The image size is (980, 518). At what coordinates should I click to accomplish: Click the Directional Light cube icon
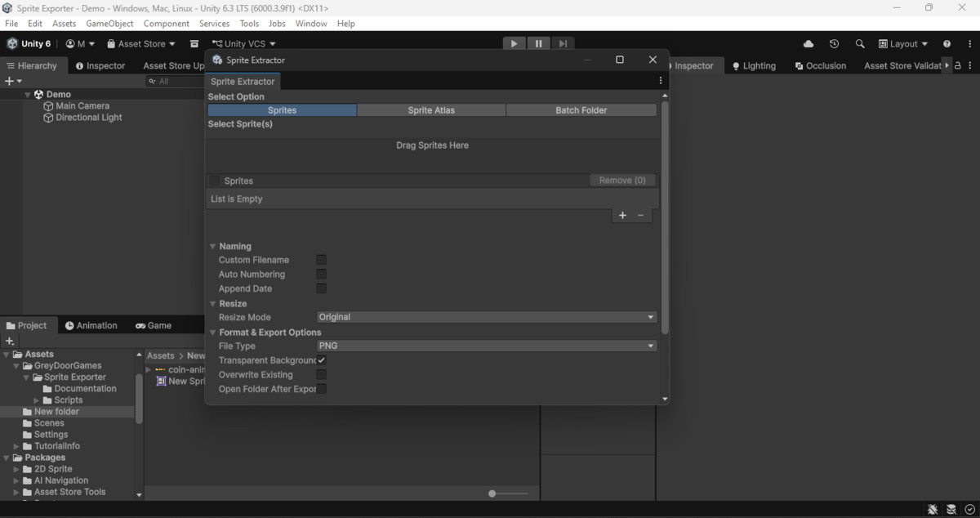coord(48,118)
